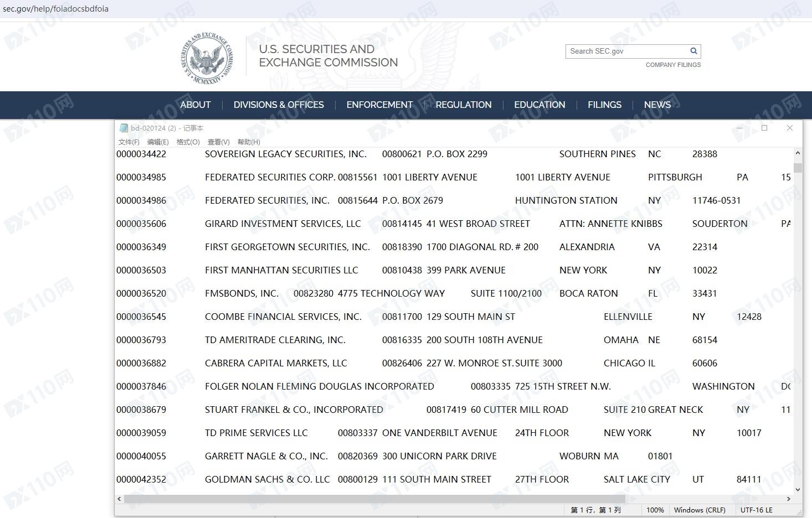
Task: Open the NEWS navigation item
Action: (x=657, y=105)
